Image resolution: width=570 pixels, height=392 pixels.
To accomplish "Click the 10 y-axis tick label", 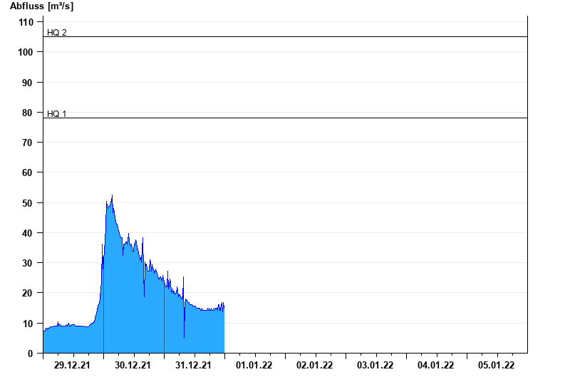I will (x=29, y=324).
